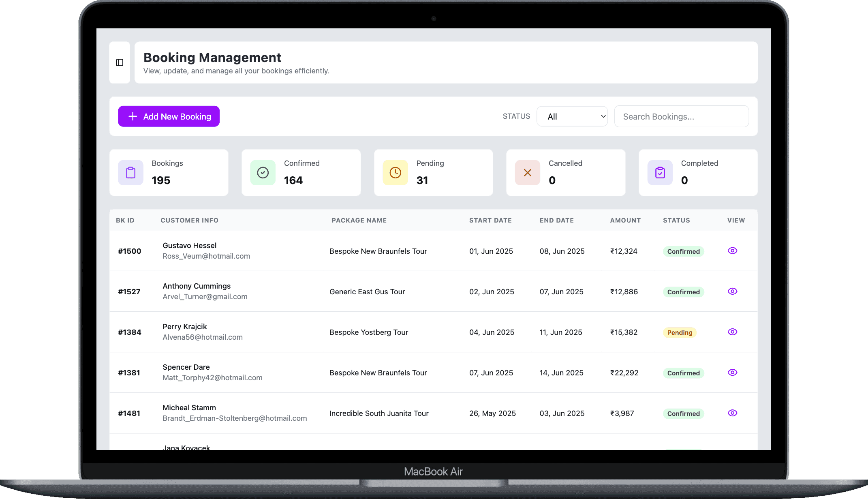This screenshot has height=499, width=868.
Task: Click the Bookings clipboard icon
Action: click(130, 172)
